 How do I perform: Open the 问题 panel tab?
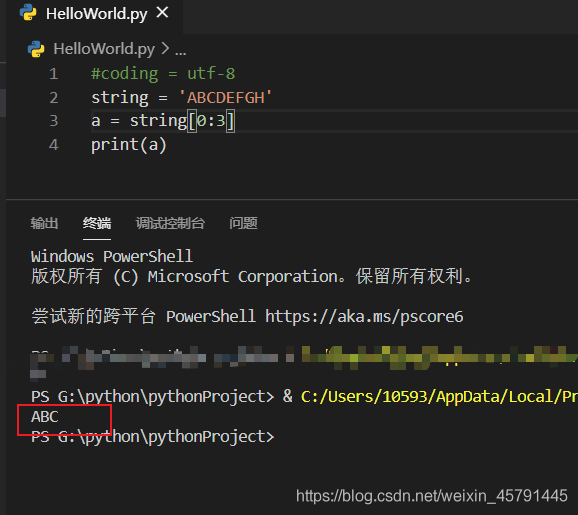coord(243,223)
